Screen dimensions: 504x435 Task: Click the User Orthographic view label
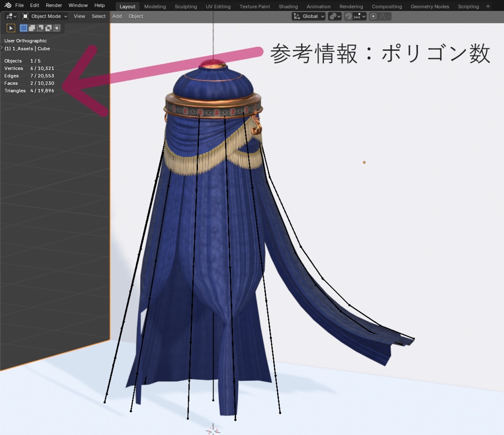(x=26, y=40)
